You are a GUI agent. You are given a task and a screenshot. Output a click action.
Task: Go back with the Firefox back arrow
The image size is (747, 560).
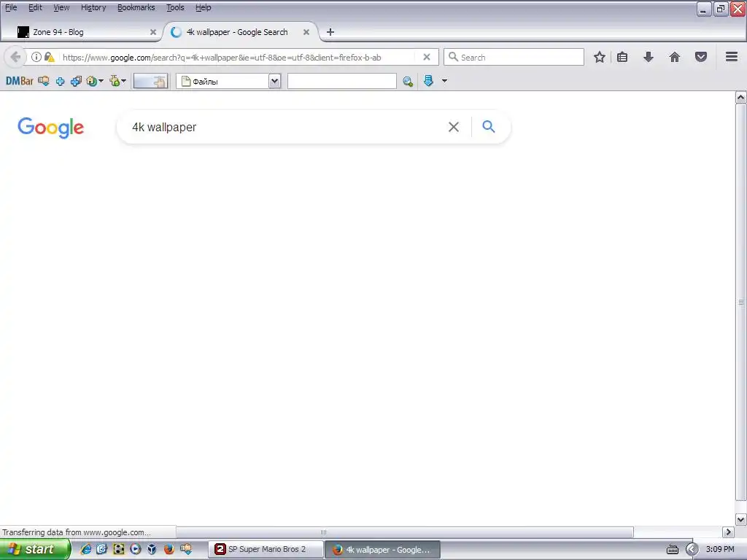[x=15, y=57]
